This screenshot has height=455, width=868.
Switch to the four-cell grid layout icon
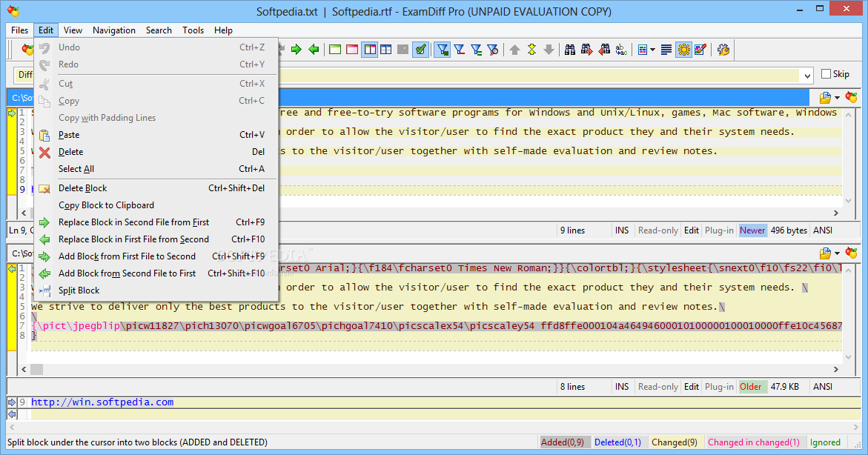[386, 50]
